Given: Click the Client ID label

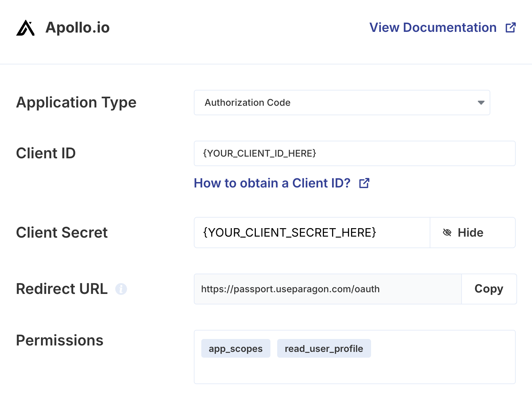Looking at the screenshot, I should point(46,153).
